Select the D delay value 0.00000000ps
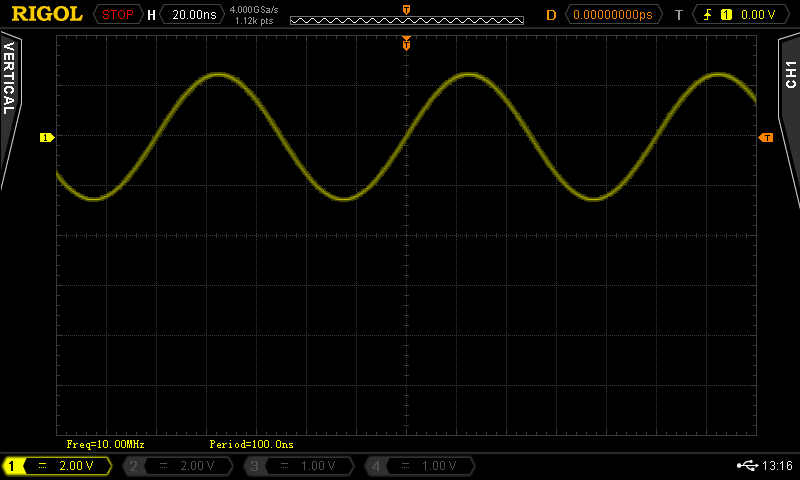800x480 pixels. click(613, 14)
